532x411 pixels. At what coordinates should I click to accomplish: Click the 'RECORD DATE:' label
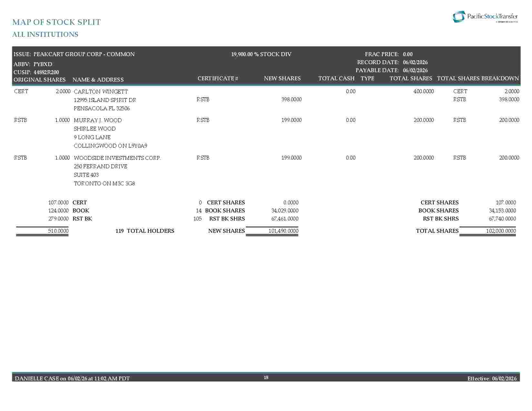point(378,62)
